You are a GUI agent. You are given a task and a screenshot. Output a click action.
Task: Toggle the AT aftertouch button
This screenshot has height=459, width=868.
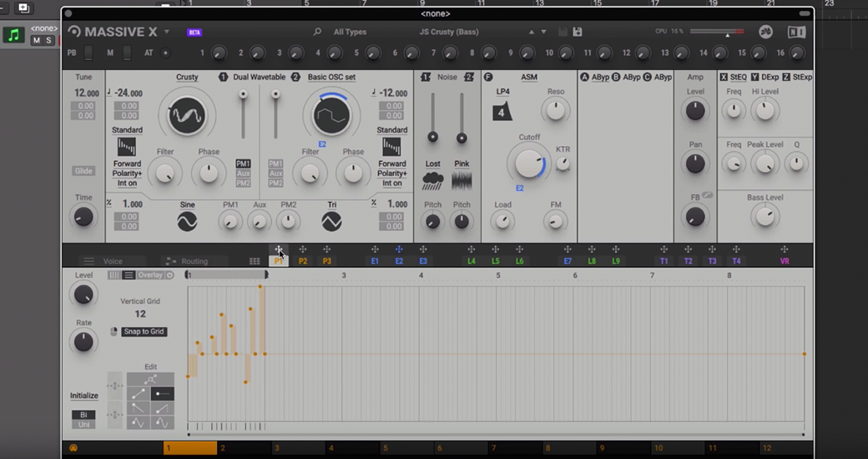pyautogui.click(x=165, y=53)
